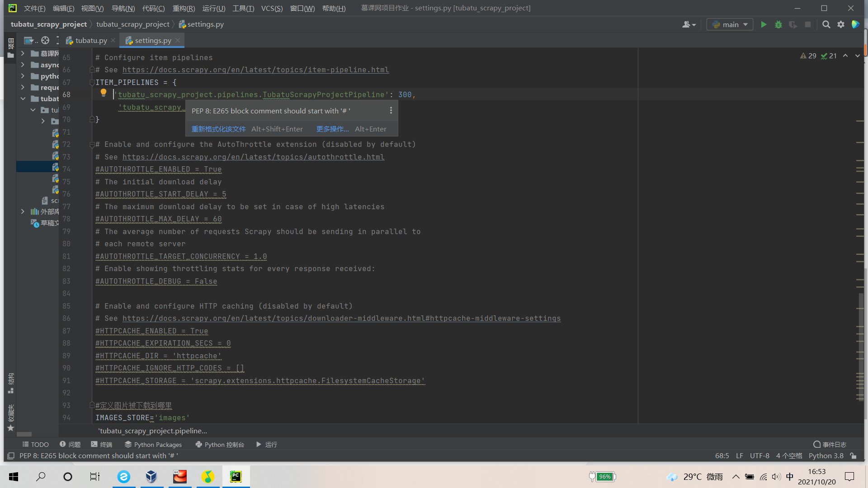Run with coverage icon in toolbar
Viewport: 868px width, 488px height.
click(x=793, y=24)
